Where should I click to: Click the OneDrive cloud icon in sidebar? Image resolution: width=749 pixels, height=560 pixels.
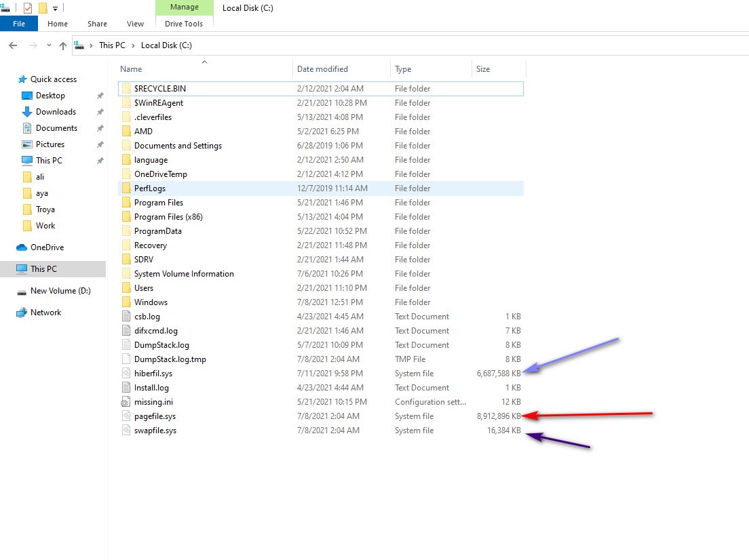tap(22, 247)
